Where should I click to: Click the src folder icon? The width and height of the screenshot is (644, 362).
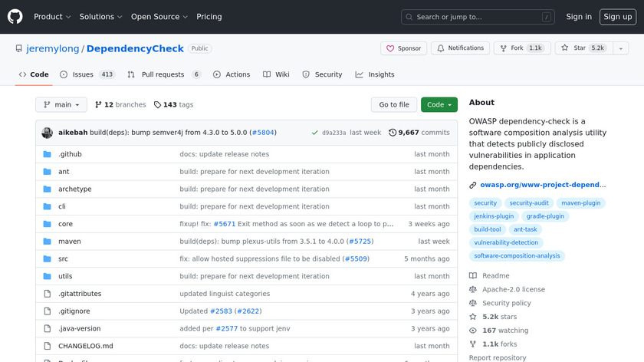tap(48, 259)
